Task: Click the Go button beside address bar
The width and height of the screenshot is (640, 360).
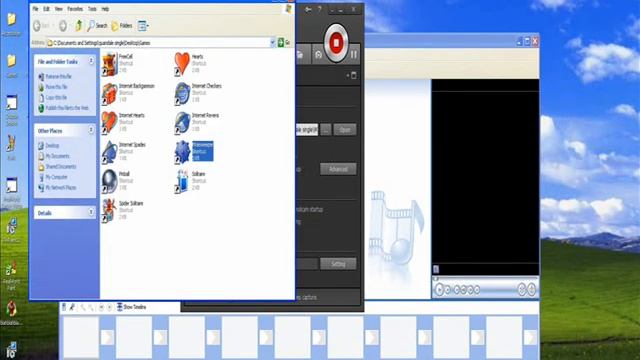Action: tap(284, 42)
